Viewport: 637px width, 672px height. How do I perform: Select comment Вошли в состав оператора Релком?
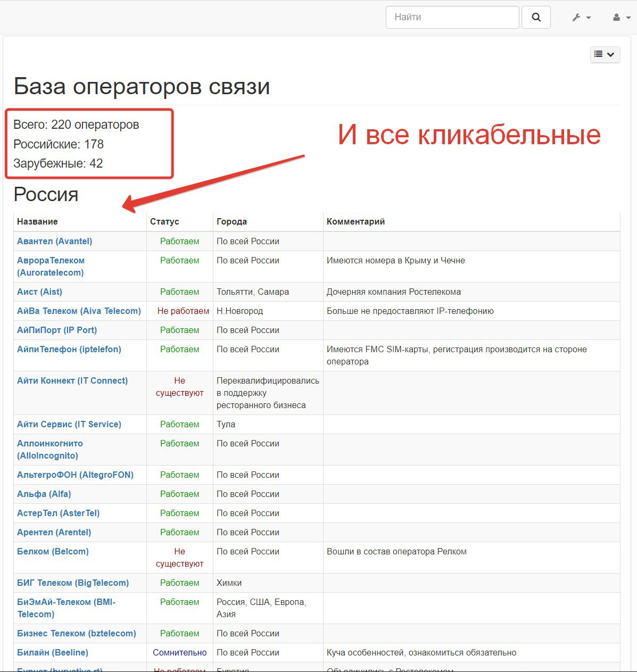pyautogui.click(x=396, y=551)
